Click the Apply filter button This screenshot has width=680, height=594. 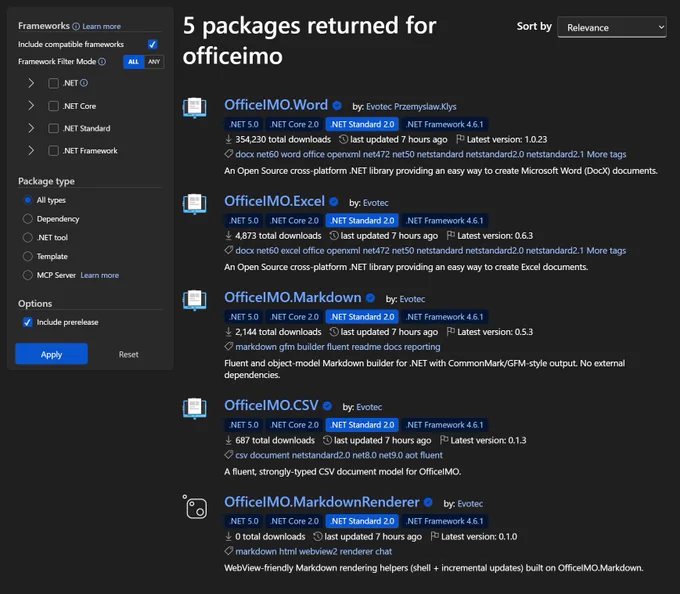coord(51,354)
